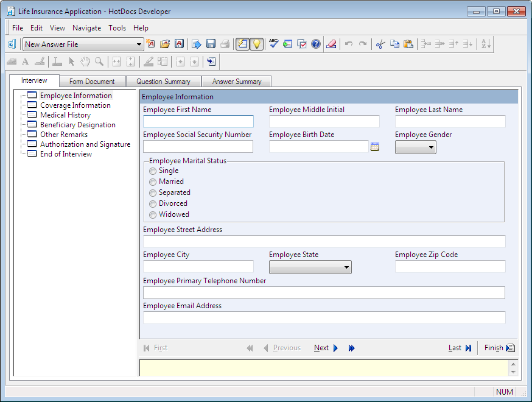Select Employee Information in the outline
Viewport: 532px width, 402px height.
click(x=76, y=96)
